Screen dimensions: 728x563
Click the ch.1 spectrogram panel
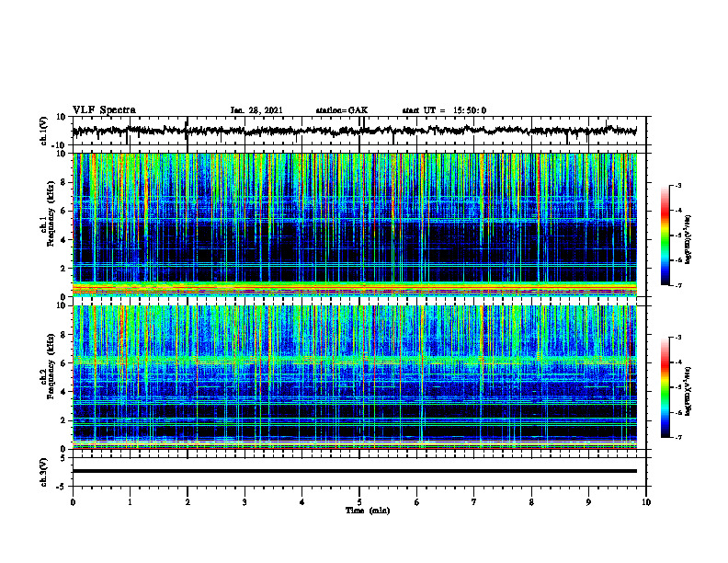coord(355,224)
